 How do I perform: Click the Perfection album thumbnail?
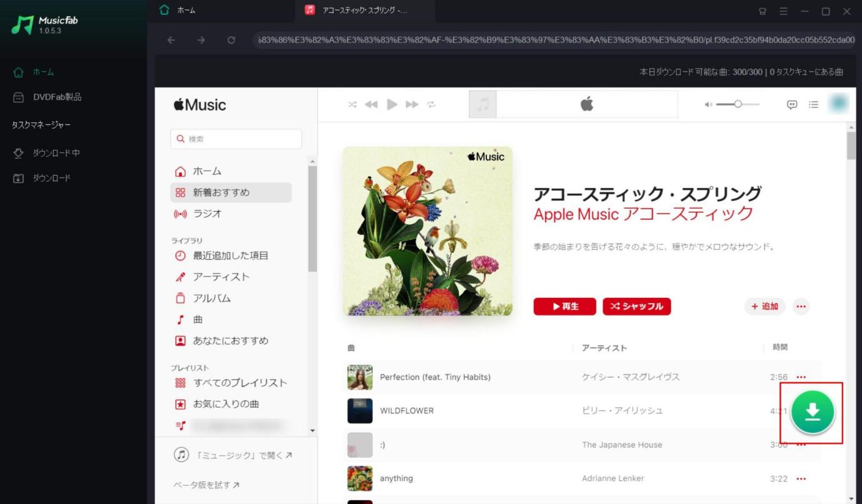[x=360, y=377]
